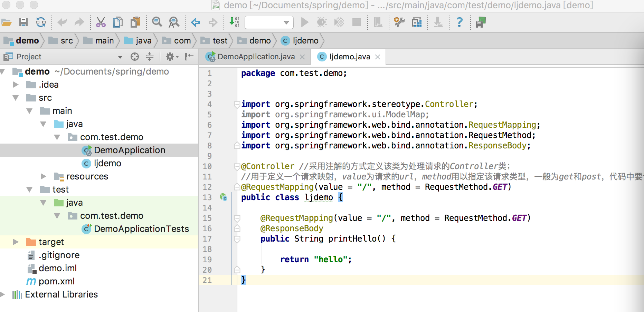The image size is (644, 312).
Task: Collapse the main folder
Action: pyautogui.click(x=29, y=111)
